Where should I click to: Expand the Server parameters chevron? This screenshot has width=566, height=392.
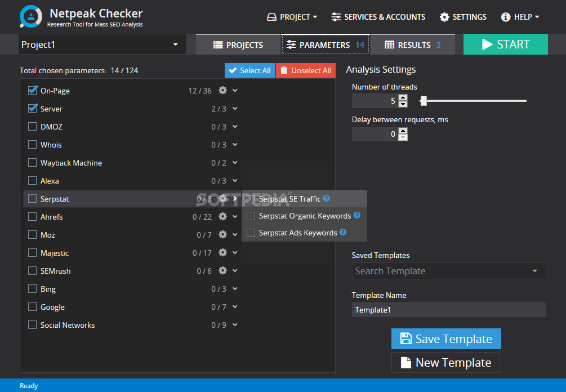pyautogui.click(x=235, y=108)
